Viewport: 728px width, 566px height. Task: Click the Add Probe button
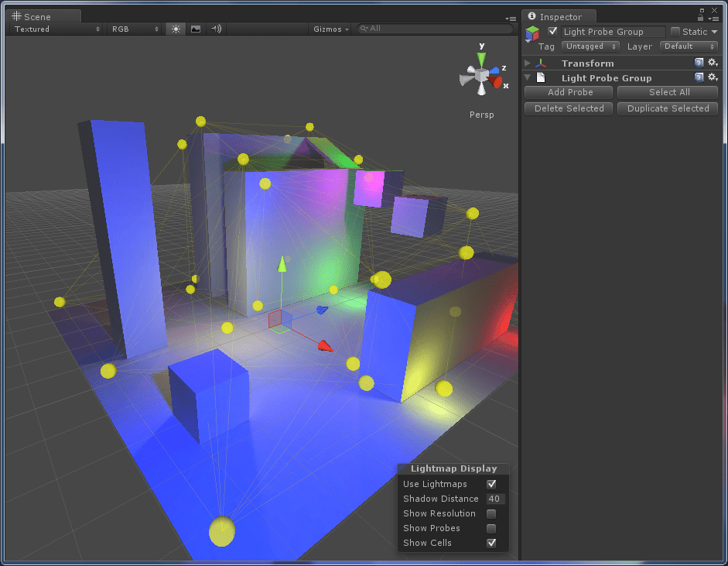pos(568,92)
